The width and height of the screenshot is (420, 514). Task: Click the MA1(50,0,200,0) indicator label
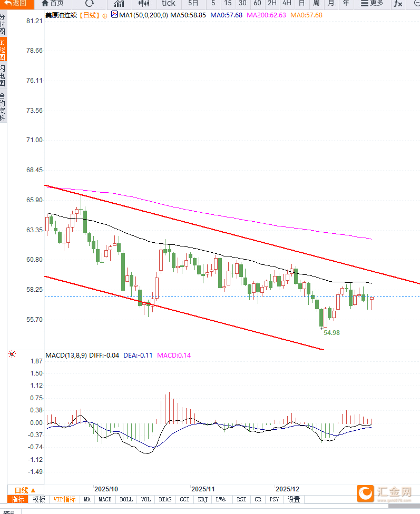coord(143,15)
